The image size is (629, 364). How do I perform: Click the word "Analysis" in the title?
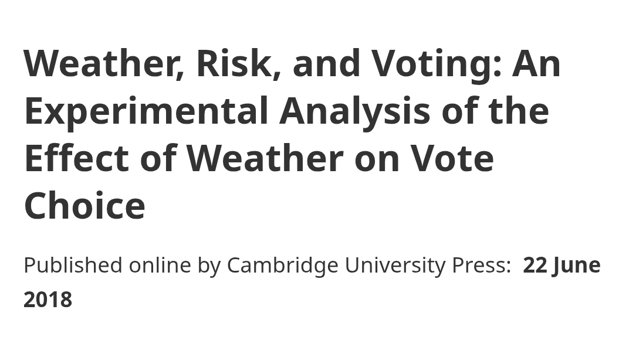(x=354, y=111)
